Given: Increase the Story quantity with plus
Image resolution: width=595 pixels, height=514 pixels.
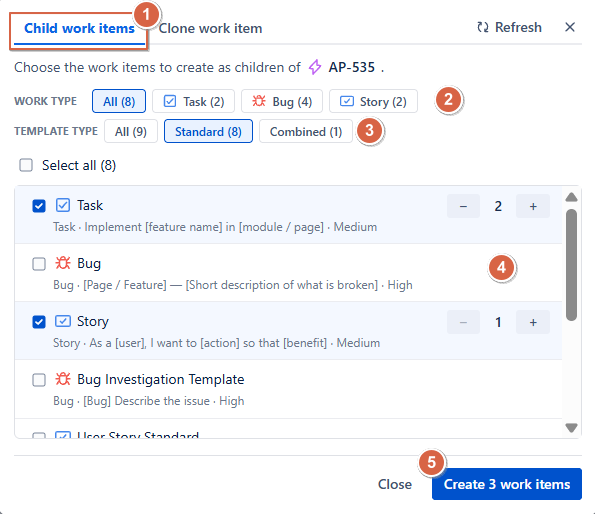Looking at the screenshot, I should [533, 322].
